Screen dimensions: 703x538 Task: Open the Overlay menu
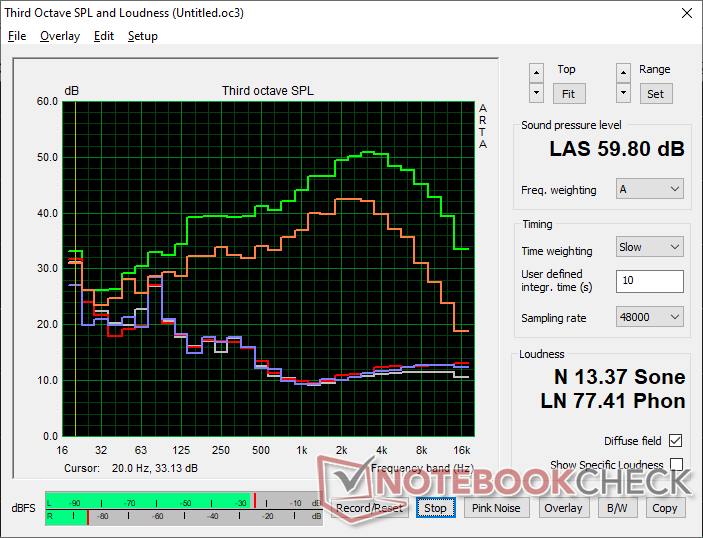(x=59, y=36)
